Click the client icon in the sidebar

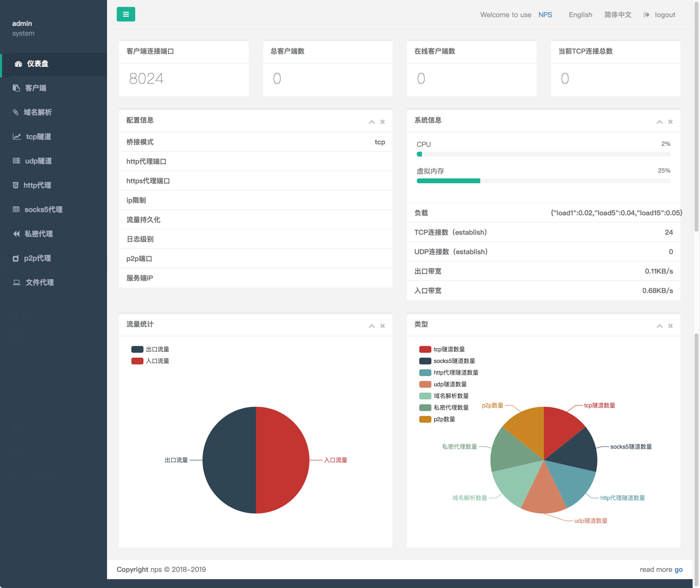click(17, 88)
